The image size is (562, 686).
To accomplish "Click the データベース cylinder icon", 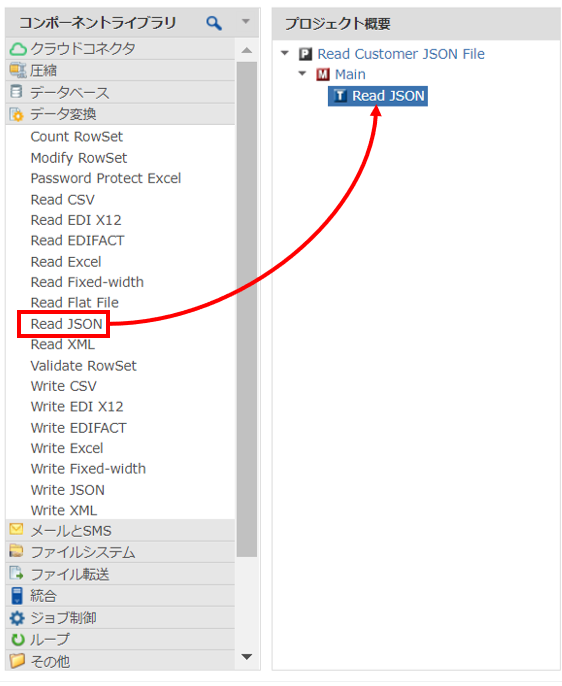I will 16,91.
